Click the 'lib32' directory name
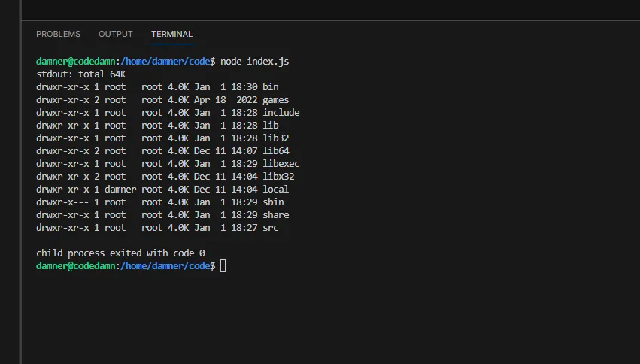The width and height of the screenshot is (640, 364). pyautogui.click(x=275, y=138)
